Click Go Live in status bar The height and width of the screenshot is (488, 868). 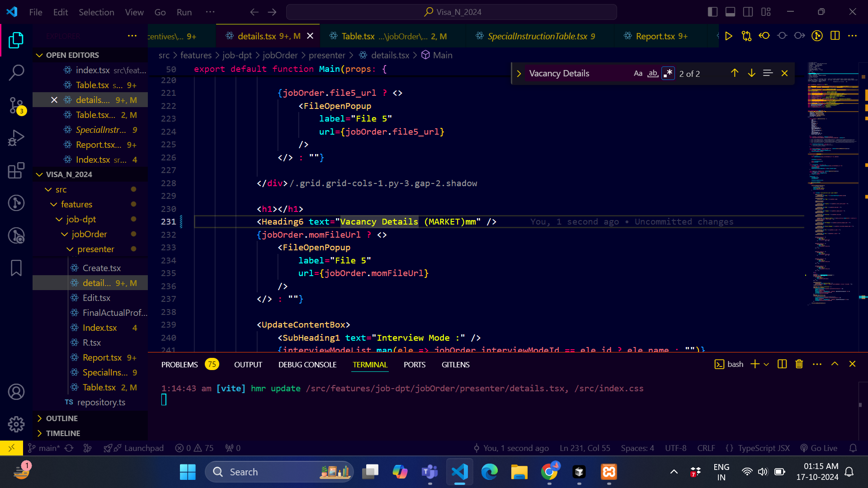point(819,448)
